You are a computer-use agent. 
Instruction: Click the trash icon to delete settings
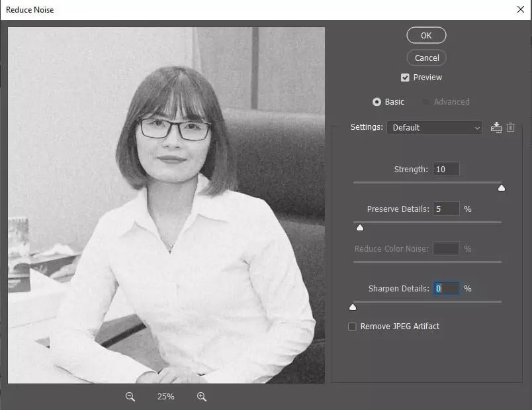(x=511, y=127)
